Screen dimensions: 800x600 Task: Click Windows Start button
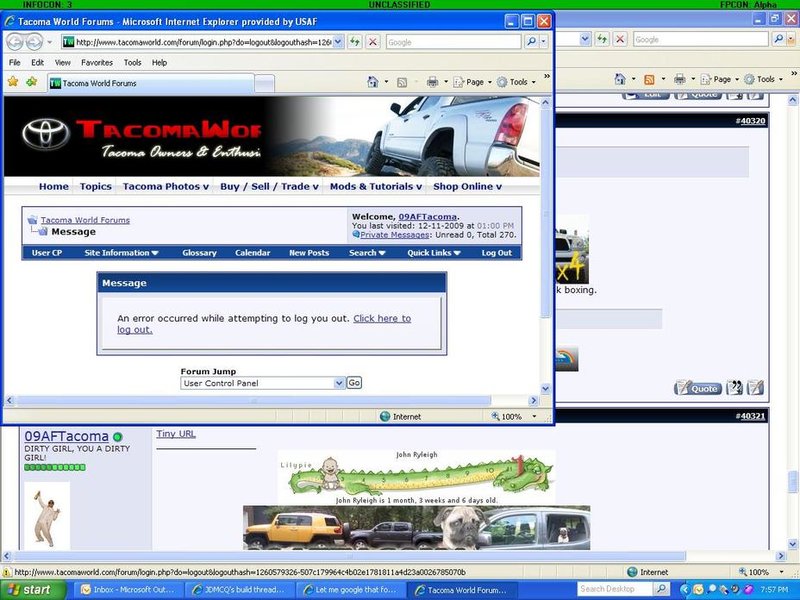pos(33,590)
